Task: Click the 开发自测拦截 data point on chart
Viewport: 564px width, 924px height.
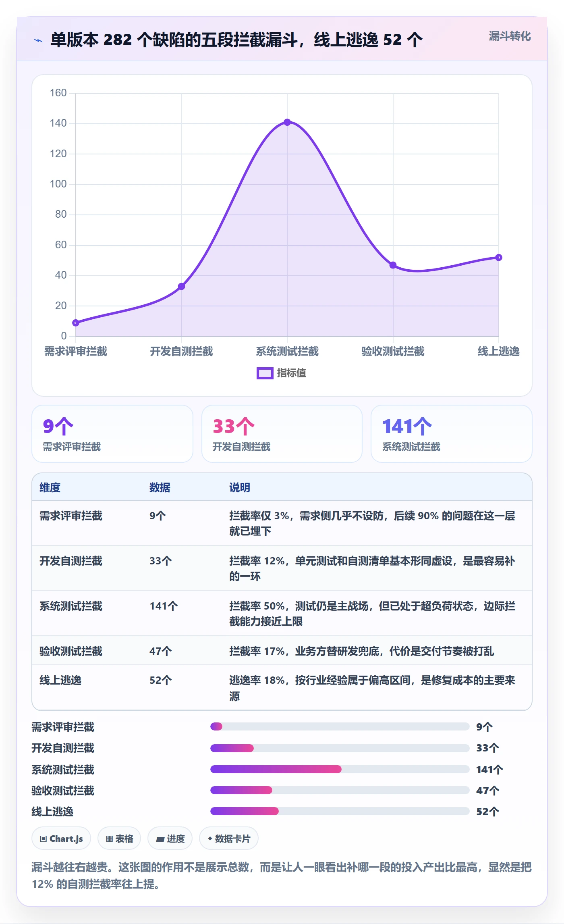Action: pyautogui.click(x=181, y=286)
